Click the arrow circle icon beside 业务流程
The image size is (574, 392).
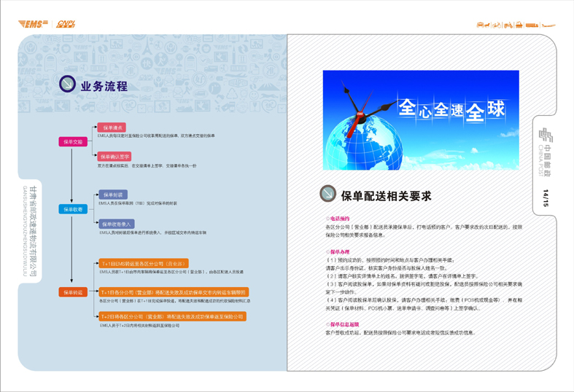coord(67,84)
